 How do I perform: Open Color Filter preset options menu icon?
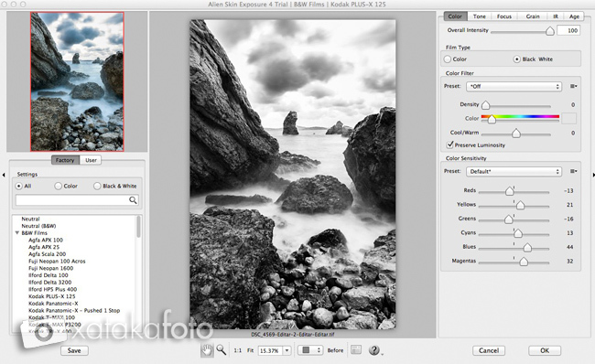point(573,86)
